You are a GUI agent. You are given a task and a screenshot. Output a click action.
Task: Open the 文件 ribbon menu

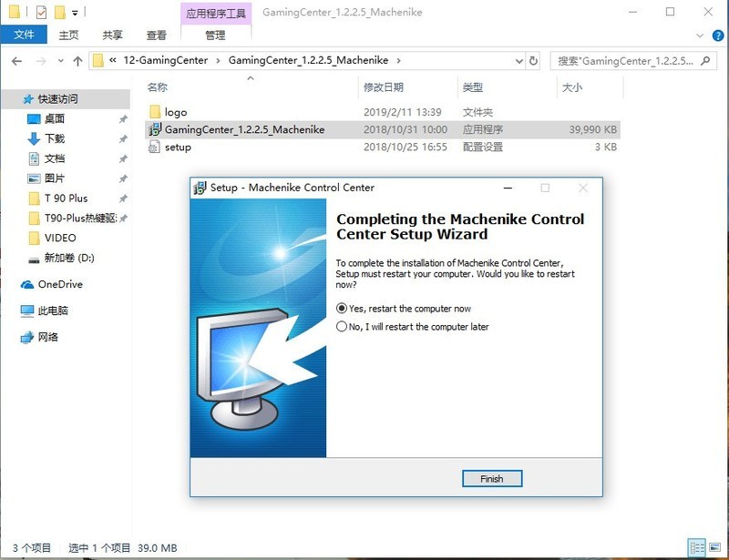(24, 35)
